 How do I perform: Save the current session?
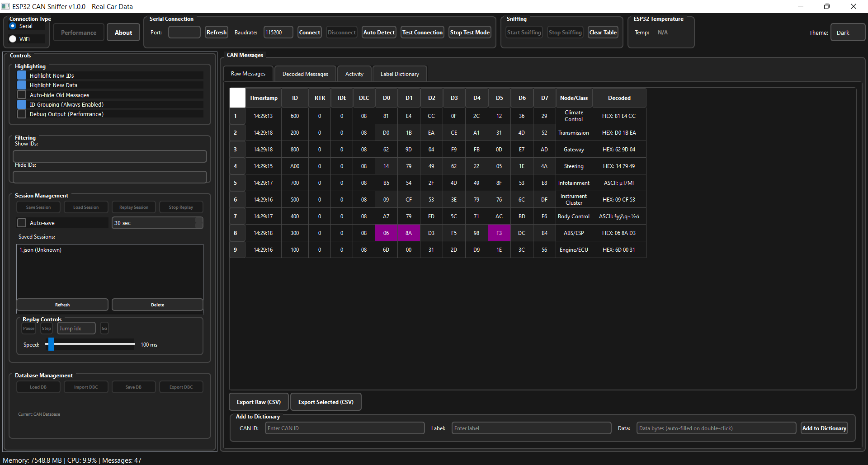pyautogui.click(x=38, y=207)
